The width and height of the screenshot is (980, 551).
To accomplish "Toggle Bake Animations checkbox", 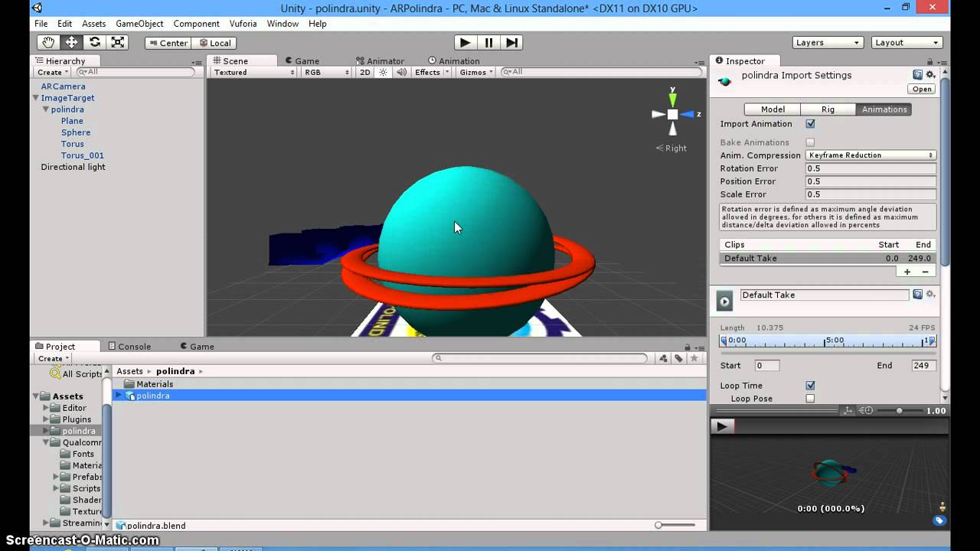I will [810, 142].
